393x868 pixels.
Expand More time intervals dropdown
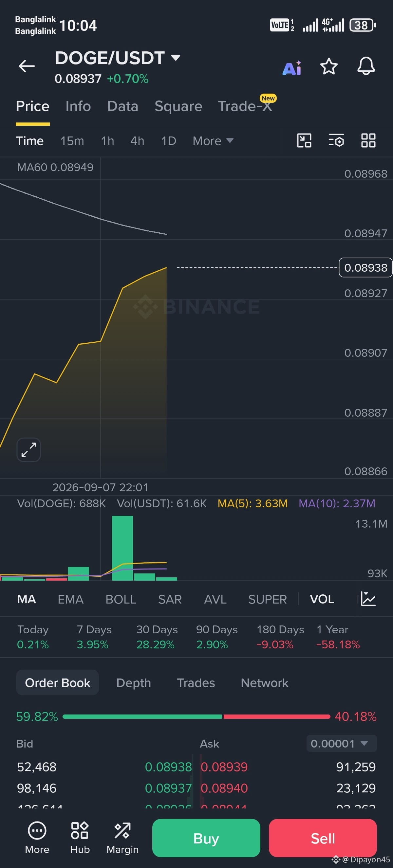click(213, 141)
